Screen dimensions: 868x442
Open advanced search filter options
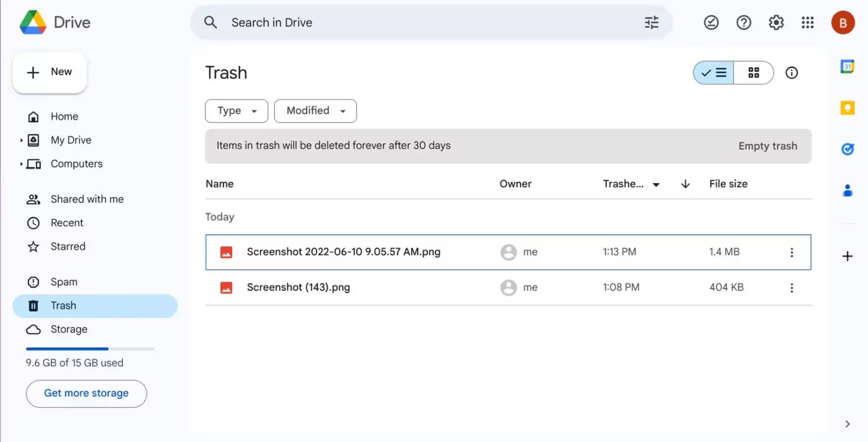tap(651, 23)
